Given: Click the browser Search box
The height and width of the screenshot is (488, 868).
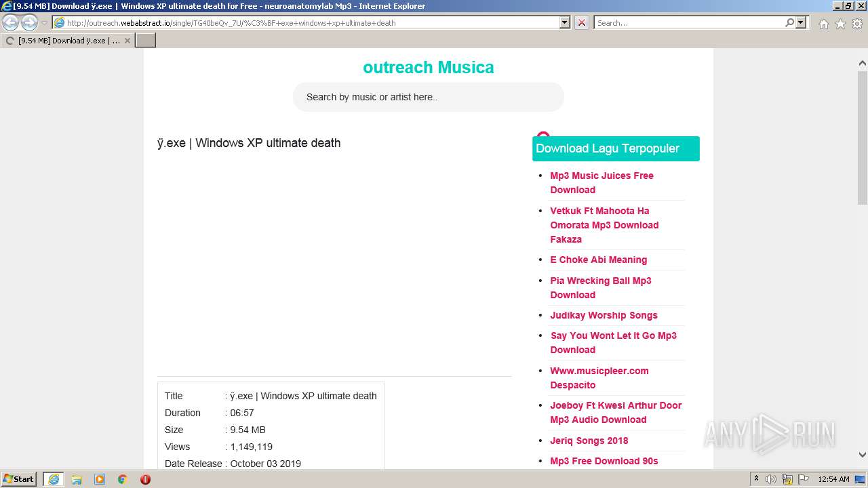Looking at the screenshot, I should click(x=689, y=22).
